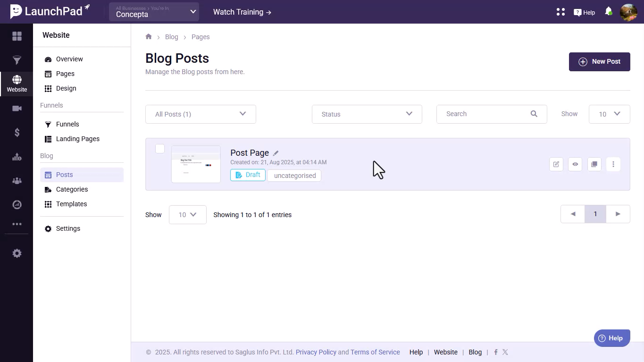This screenshot has height=362, width=644.
Task: Click the Pages breadcrumb link
Action: click(x=201, y=37)
